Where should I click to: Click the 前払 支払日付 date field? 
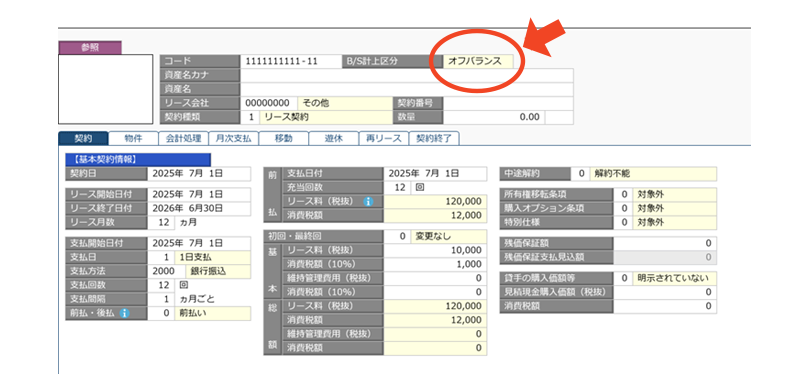coord(435,173)
